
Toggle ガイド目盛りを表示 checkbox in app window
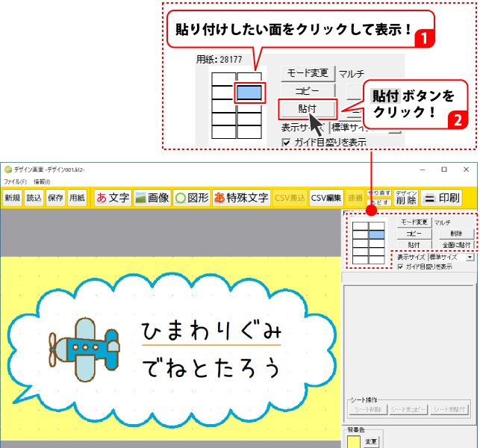[x=400, y=267]
